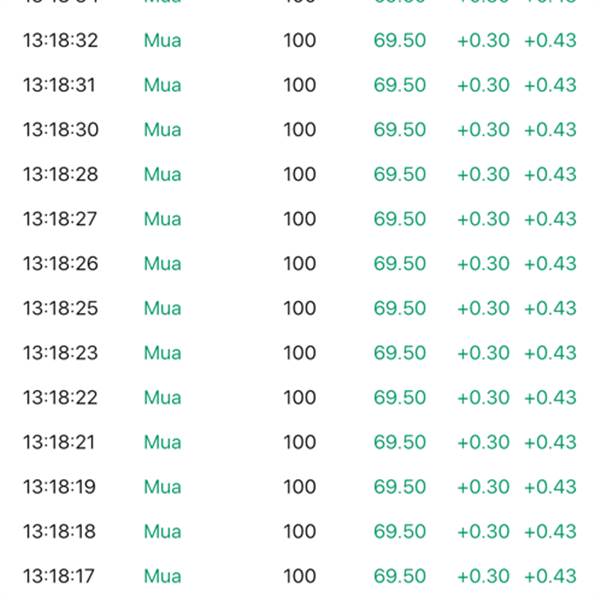
Task: Select volume 100 in 13:18:26 row
Action: tap(300, 264)
